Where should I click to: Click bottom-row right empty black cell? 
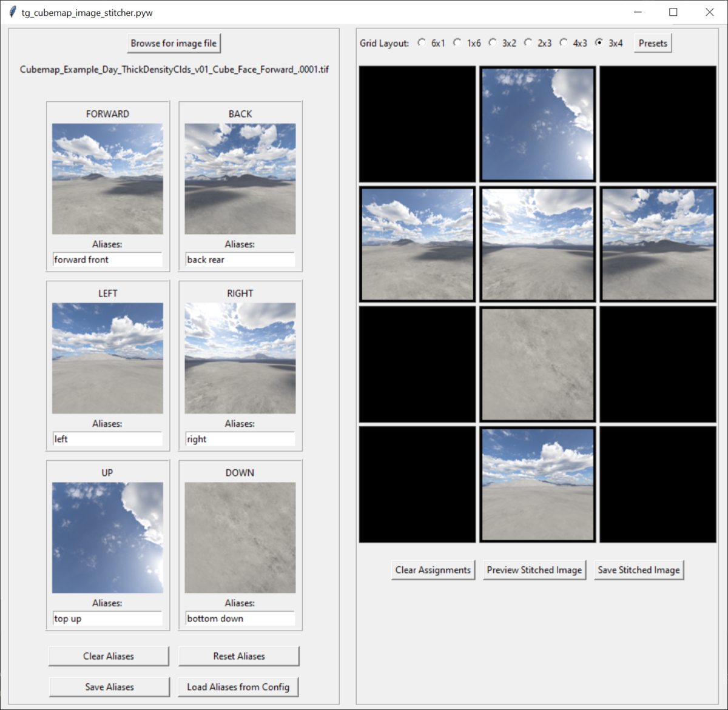click(x=658, y=484)
